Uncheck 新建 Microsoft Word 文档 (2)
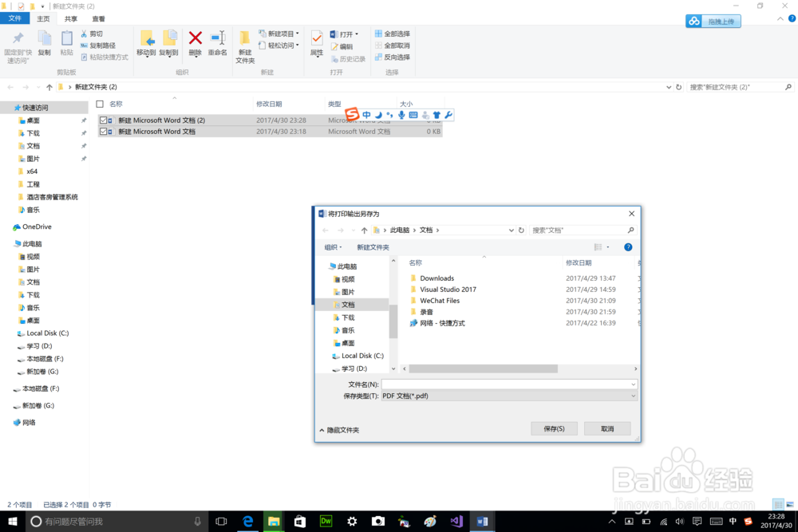 point(103,119)
